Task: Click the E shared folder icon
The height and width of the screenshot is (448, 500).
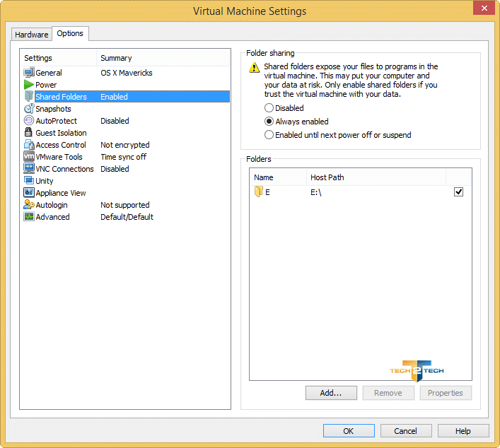Action: pyautogui.click(x=259, y=192)
